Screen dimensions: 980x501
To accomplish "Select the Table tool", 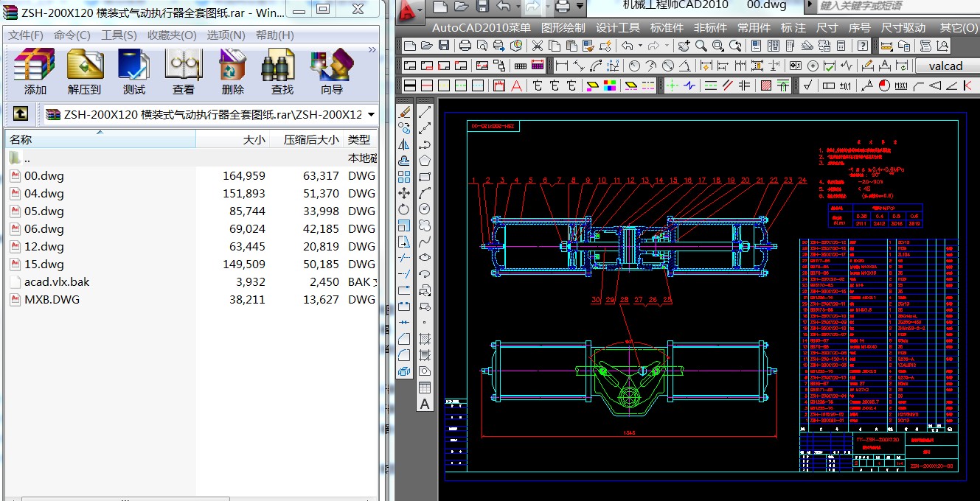I will (x=425, y=388).
